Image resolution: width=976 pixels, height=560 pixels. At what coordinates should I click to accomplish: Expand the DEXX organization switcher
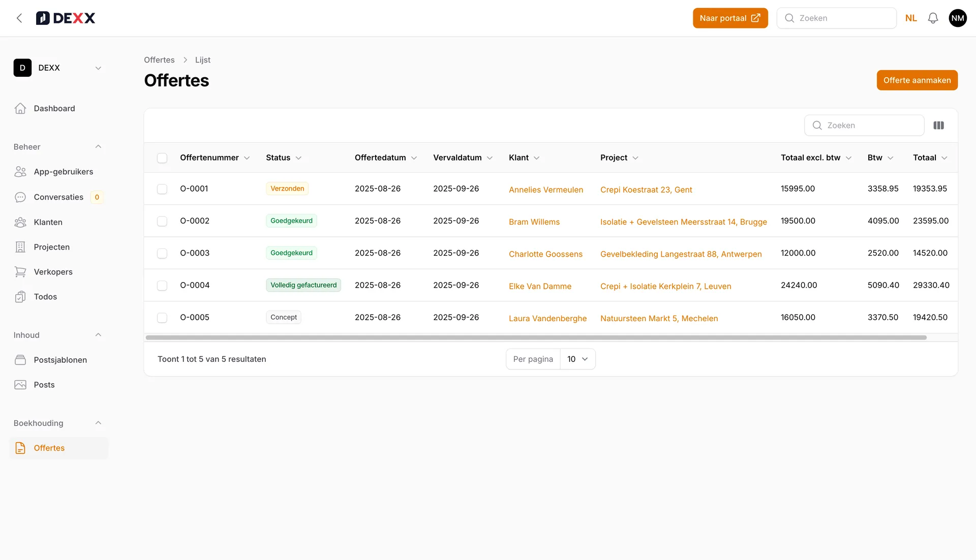pos(98,68)
